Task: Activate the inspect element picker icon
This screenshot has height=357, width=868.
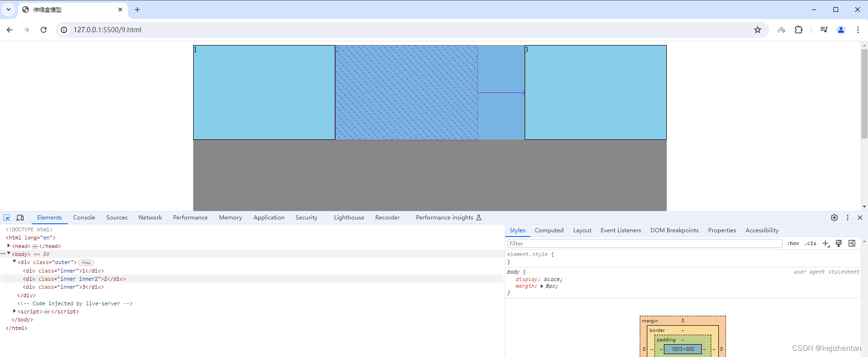Action: [x=7, y=218]
